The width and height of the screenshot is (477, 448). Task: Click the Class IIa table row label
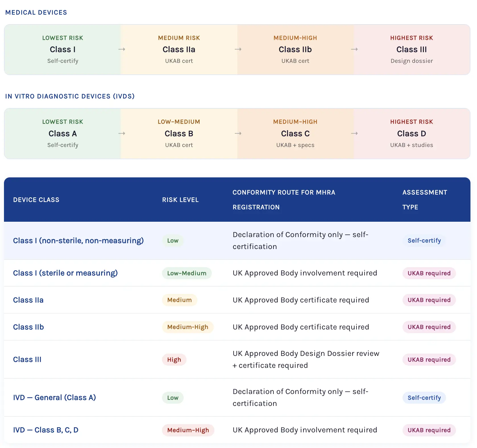[x=28, y=300]
